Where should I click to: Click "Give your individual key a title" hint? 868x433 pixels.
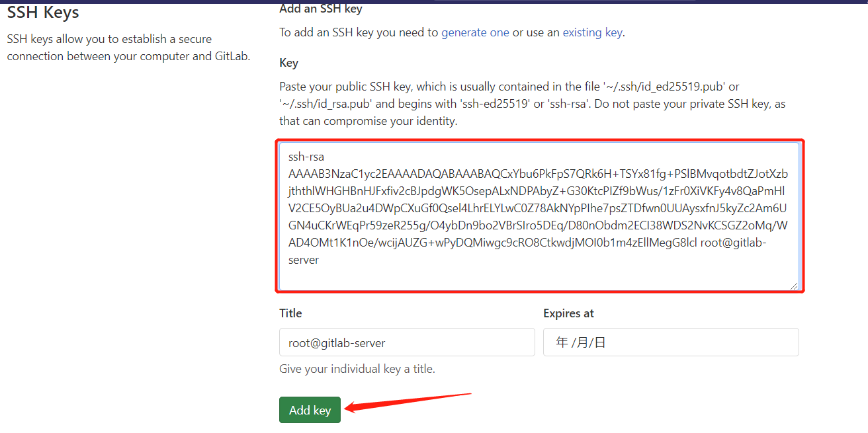coord(357,369)
